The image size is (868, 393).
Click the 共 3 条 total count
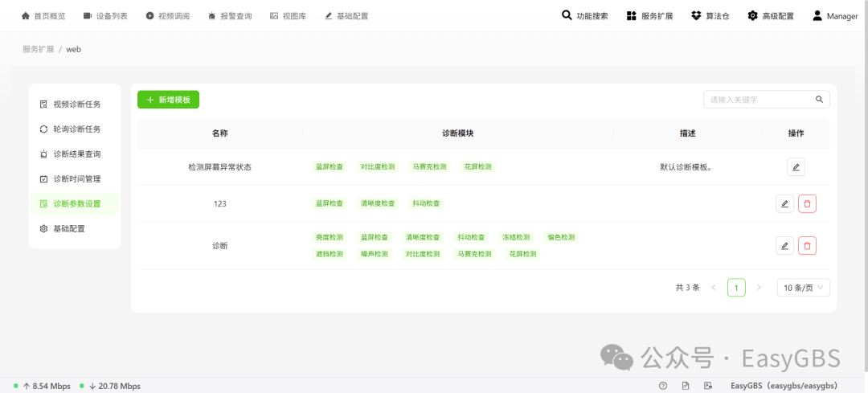(687, 288)
